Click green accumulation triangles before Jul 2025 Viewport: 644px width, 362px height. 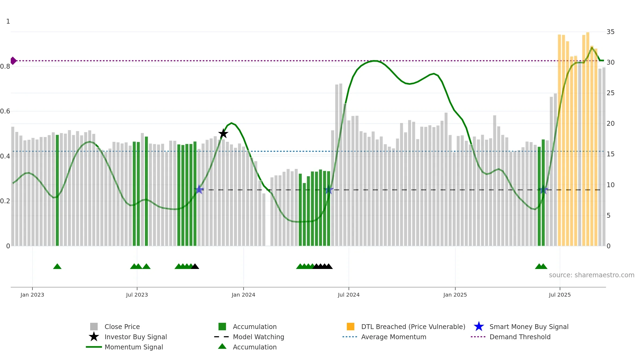[x=541, y=266]
